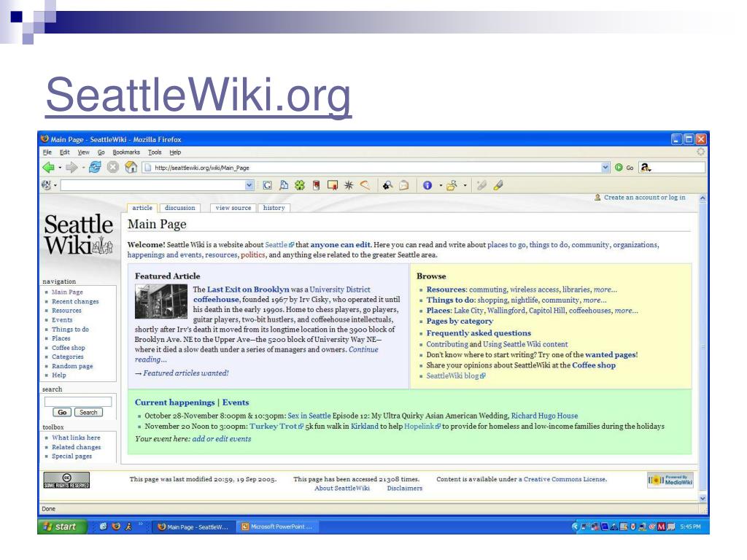Reload the page with the refresh icon
This screenshot has width=747, height=560.
[x=95, y=167]
